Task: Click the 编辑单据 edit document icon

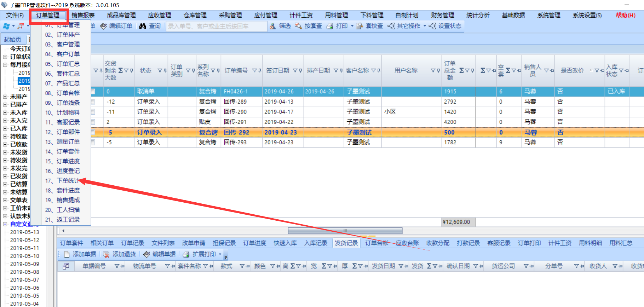Action: point(146,254)
